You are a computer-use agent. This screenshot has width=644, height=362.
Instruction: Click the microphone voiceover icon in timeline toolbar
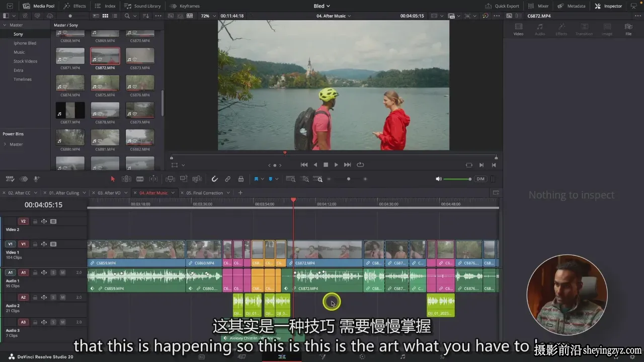click(x=36, y=179)
